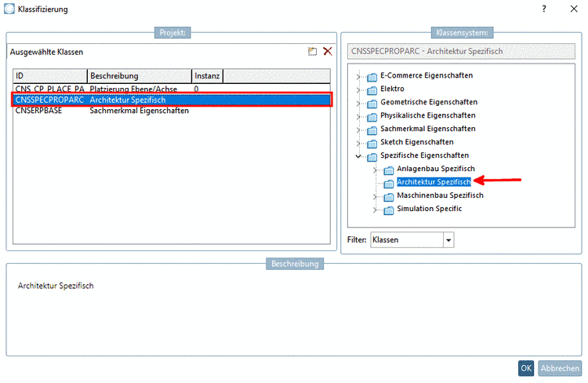Open the Filter Klassen dropdown
The width and height of the screenshot is (588, 383).
pos(448,240)
